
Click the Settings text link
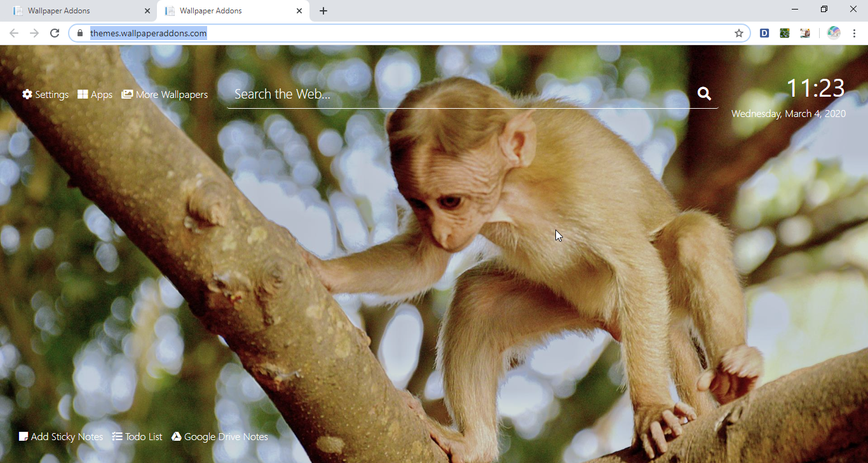tap(51, 95)
